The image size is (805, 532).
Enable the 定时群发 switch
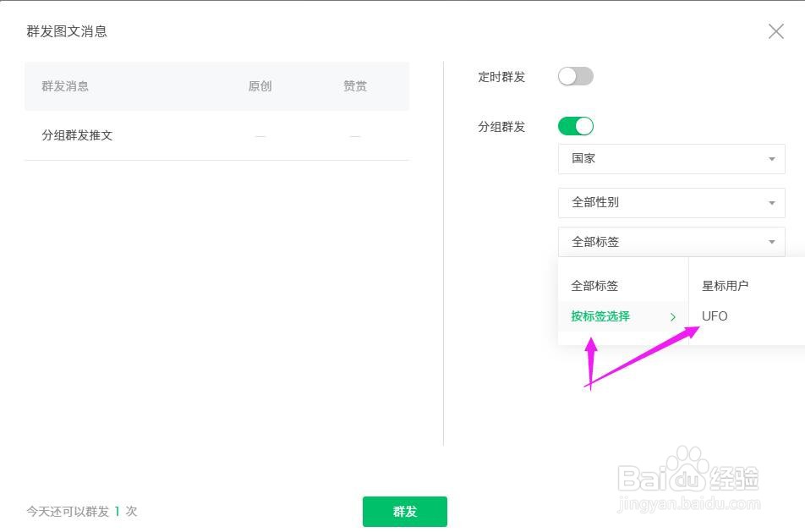coord(576,77)
